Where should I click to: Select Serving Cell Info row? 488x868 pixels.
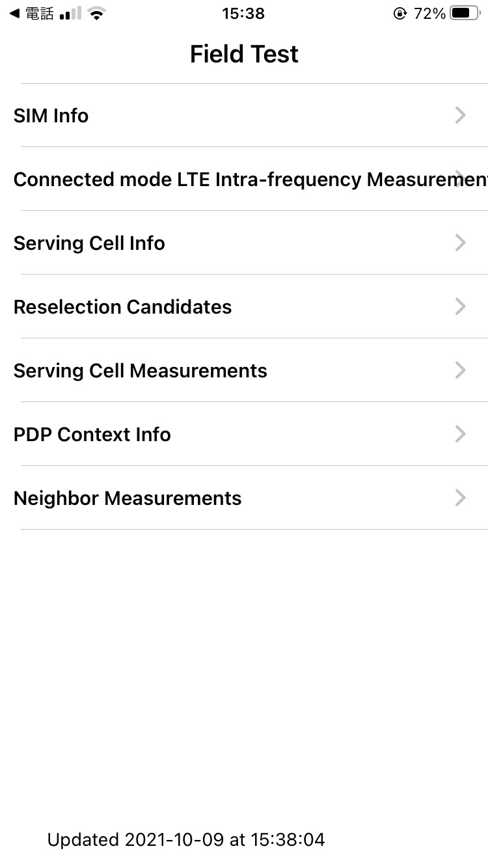tap(89, 243)
